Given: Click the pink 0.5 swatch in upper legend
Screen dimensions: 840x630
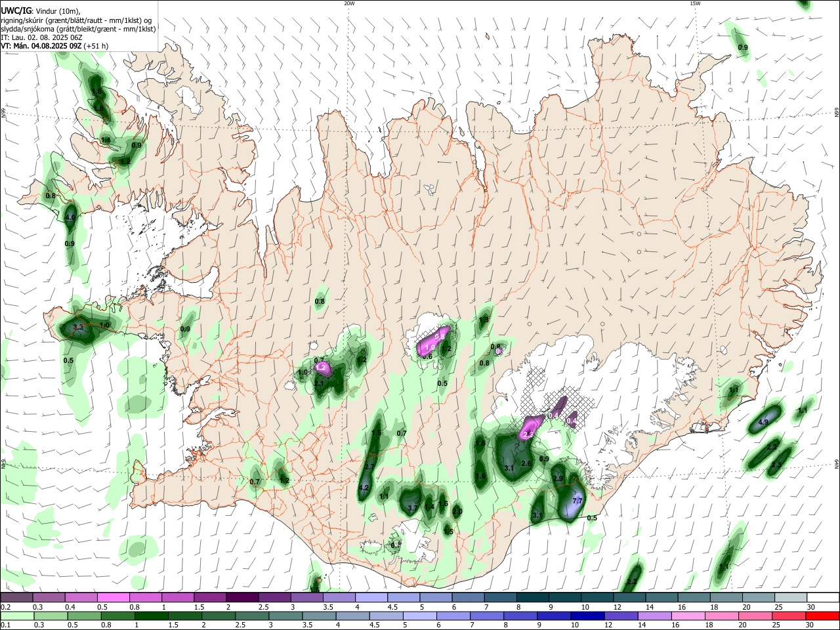Looking at the screenshot, I should [x=113, y=598].
